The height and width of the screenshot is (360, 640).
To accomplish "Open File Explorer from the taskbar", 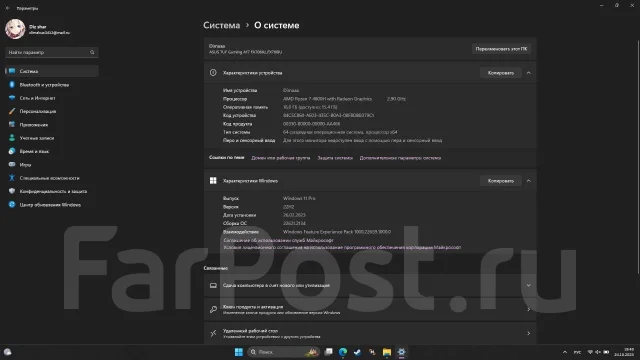I will click(x=387, y=352).
